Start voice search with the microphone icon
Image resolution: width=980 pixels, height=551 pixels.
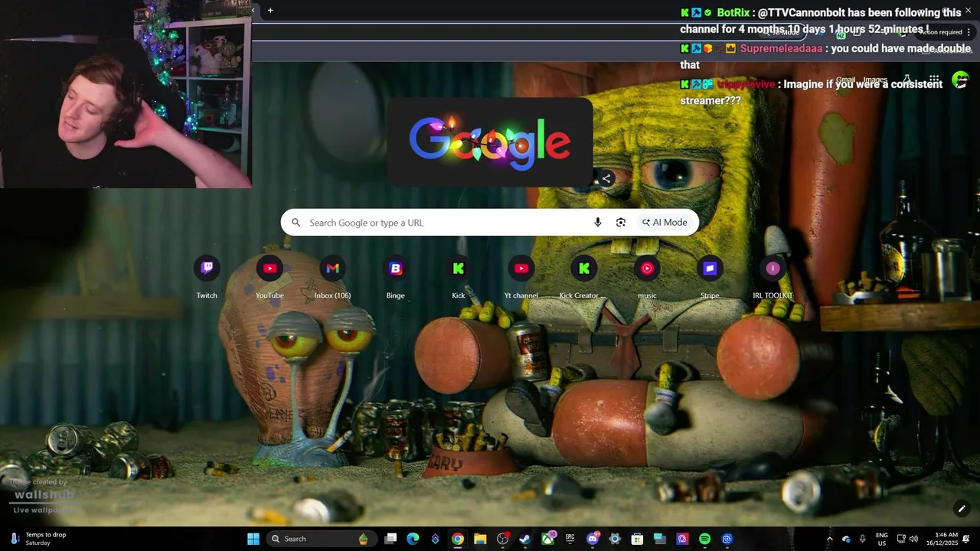point(598,223)
